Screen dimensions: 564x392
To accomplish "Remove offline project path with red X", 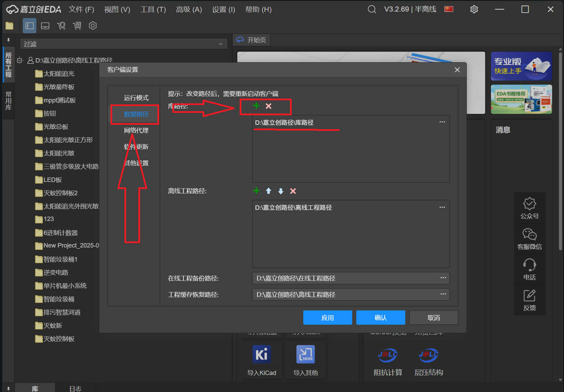I will click(293, 191).
